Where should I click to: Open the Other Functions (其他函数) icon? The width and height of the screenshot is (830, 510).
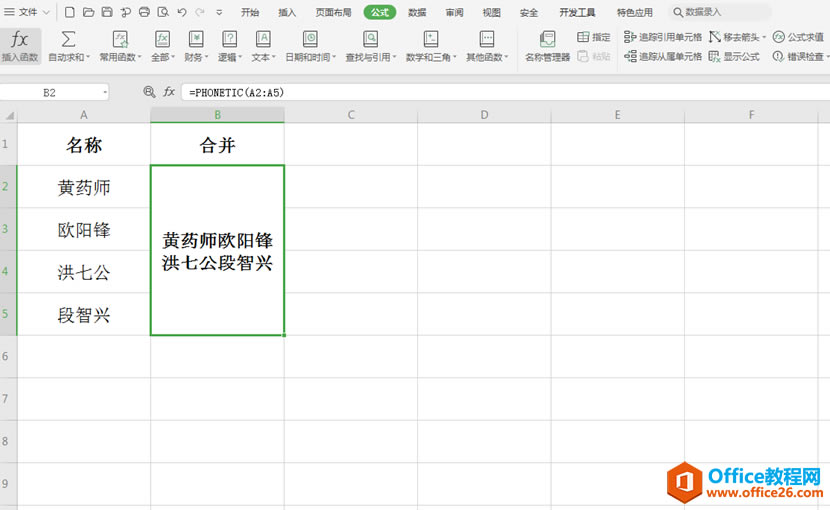486,39
